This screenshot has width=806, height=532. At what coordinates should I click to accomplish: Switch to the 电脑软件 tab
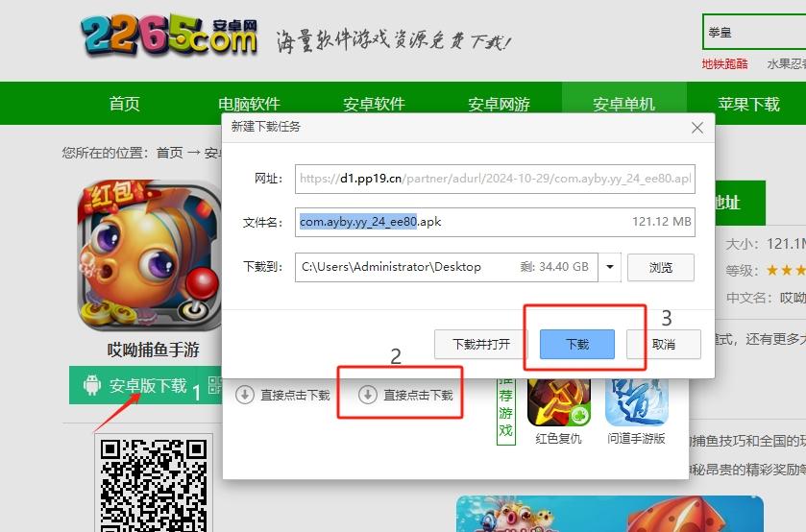249,104
